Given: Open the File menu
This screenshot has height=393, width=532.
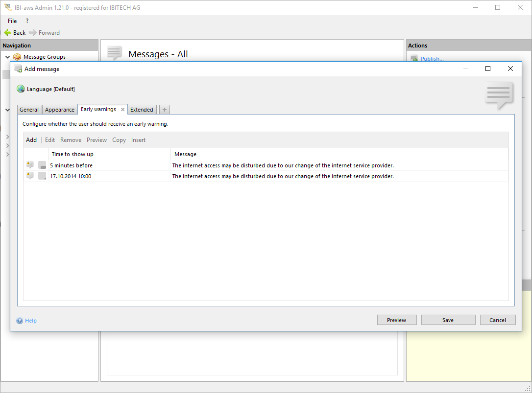Looking at the screenshot, I should click(x=12, y=21).
